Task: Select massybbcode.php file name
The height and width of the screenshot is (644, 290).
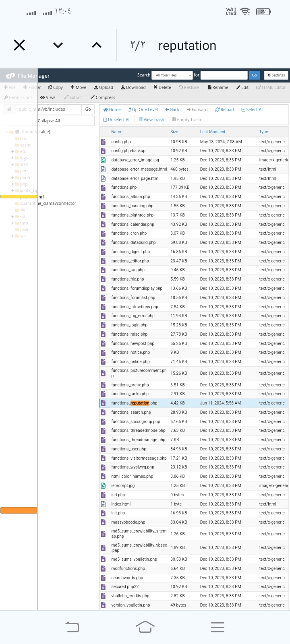Action: (x=128, y=522)
